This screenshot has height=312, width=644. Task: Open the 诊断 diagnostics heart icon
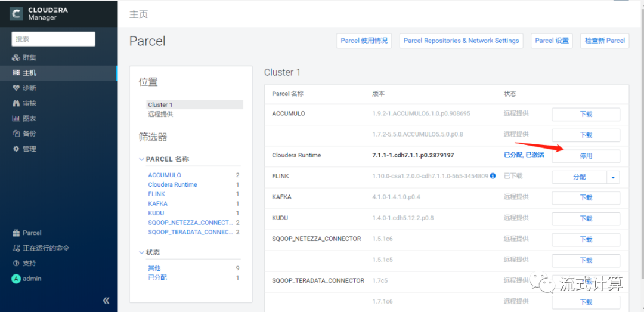coord(16,88)
